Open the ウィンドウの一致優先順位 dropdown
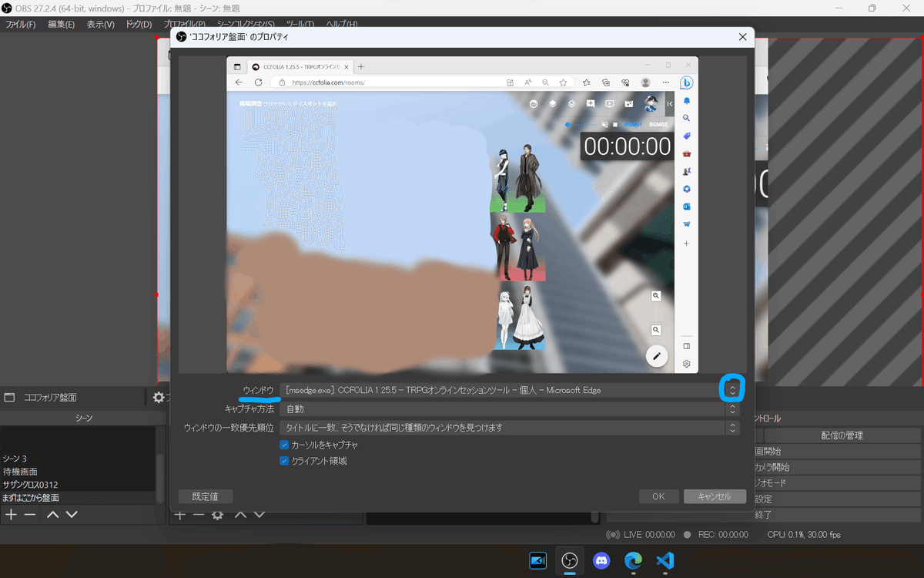924x578 pixels. point(509,428)
